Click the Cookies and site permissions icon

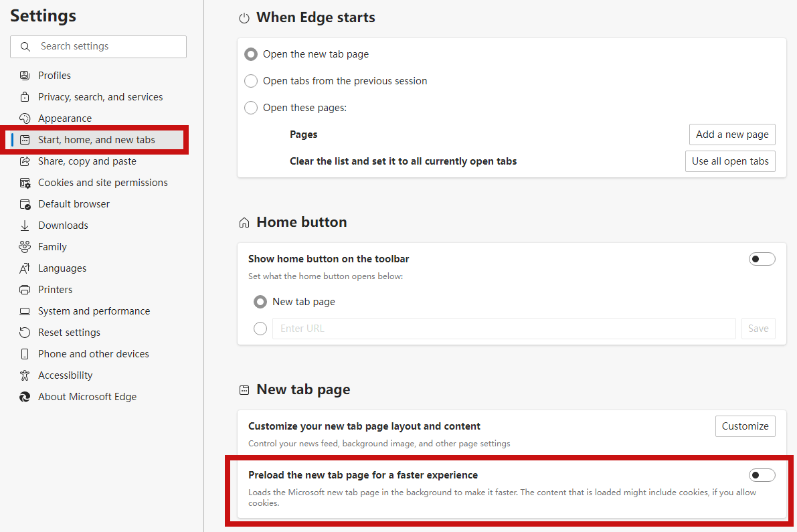[25, 183]
